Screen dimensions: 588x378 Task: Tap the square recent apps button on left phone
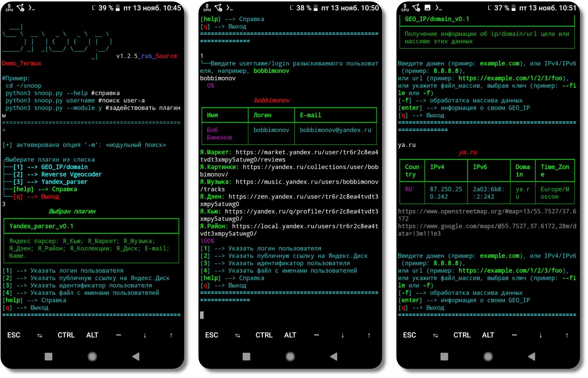(48, 356)
